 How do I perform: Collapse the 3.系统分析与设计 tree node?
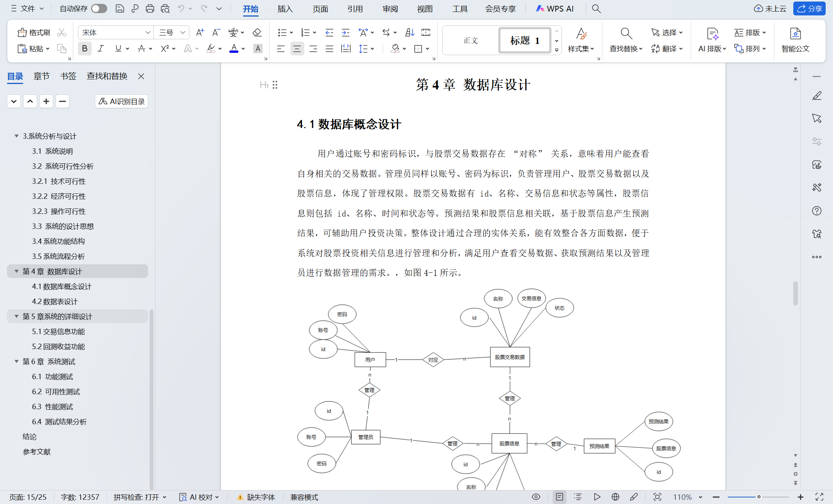click(x=17, y=136)
